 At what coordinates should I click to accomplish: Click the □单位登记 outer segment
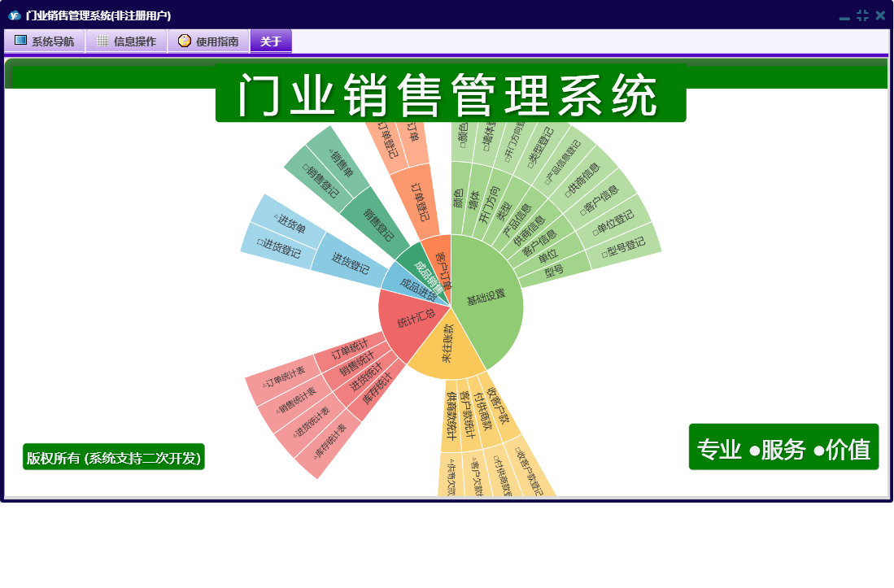[613, 222]
